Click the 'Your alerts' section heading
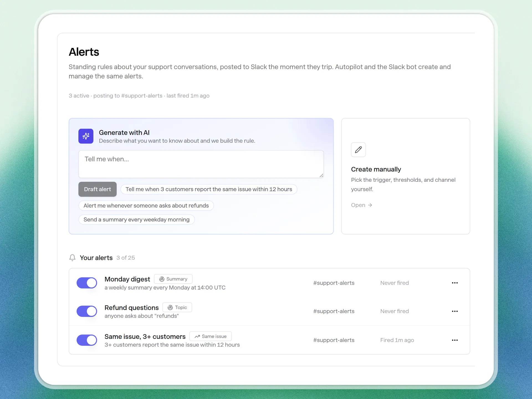The height and width of the screenshot is (399, 532). point(96,258)
